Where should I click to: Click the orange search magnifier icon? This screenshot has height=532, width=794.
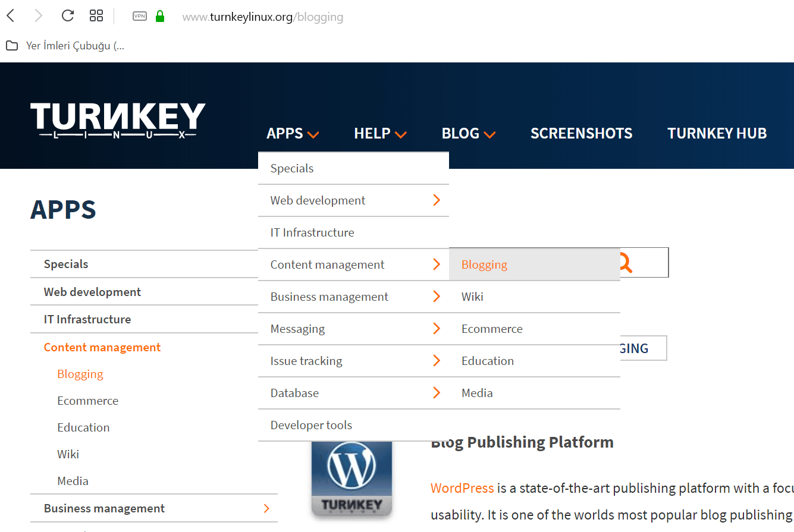pos(624,263)
